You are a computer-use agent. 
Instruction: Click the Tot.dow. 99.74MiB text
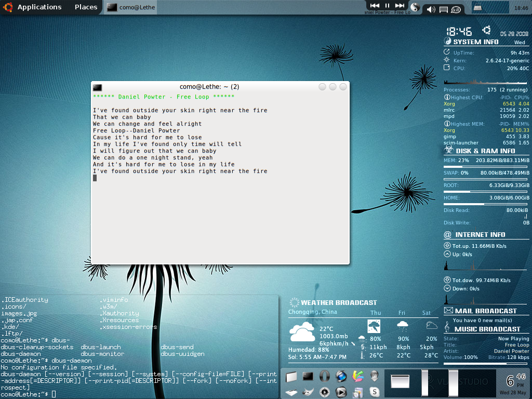pos(481,280)
